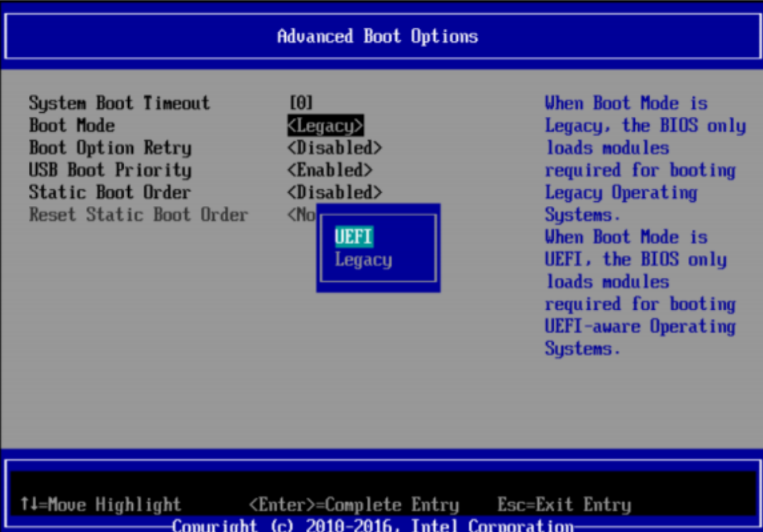Open the Boot Mode <Legacy> value field
Screen dimensions: 763x532
coord(325,125)
